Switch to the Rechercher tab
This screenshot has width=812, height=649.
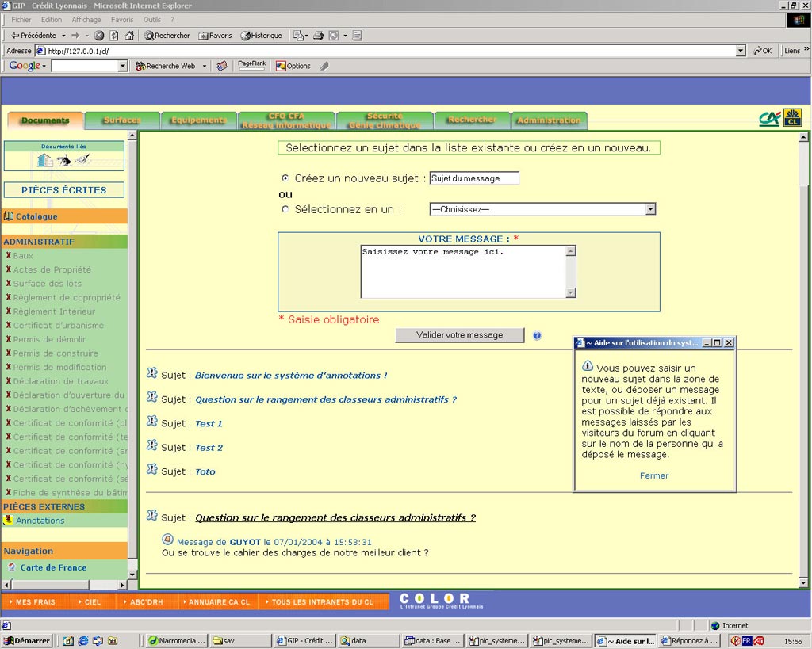click(x=473, y=120)
